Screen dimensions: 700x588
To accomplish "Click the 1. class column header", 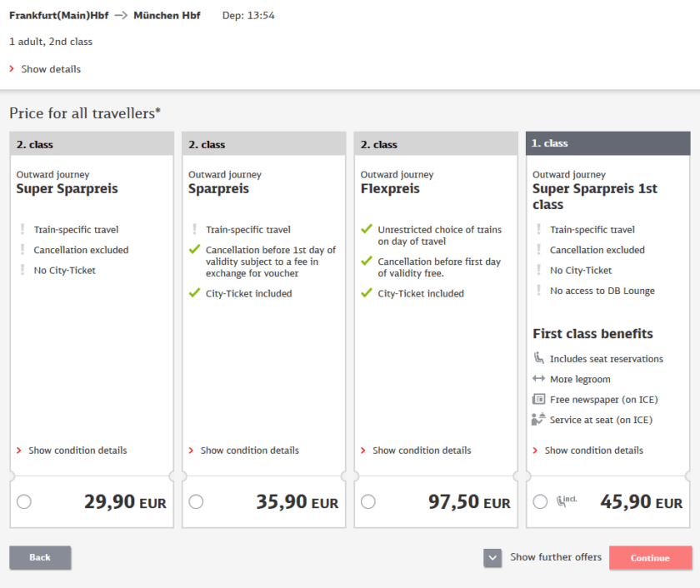I will point(607,143).
